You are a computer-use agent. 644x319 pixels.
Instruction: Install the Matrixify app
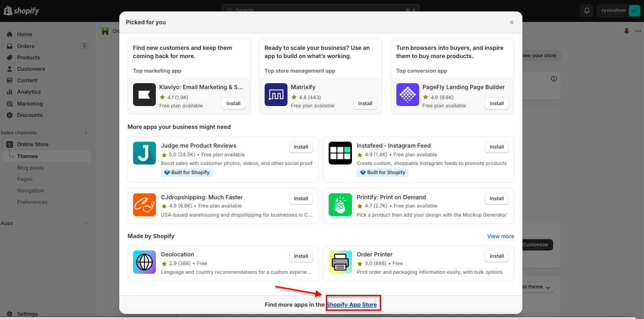point(365,104)
